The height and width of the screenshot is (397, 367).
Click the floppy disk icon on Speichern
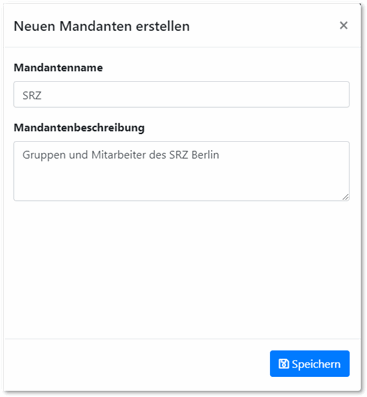tap(284, 364)
